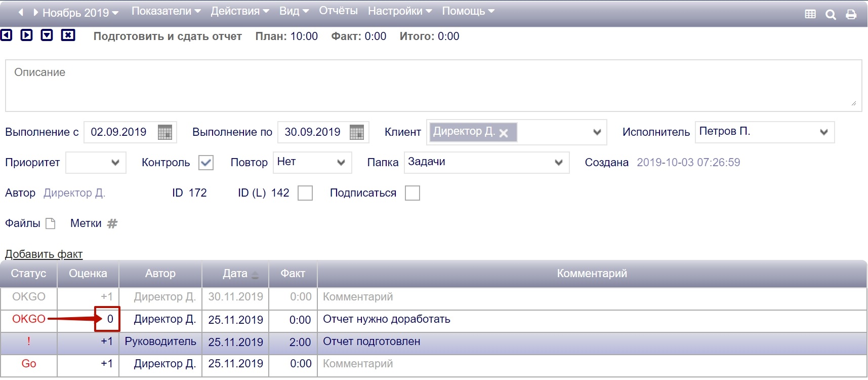Uncheck the Контроль checkbox

coord(206,163)
